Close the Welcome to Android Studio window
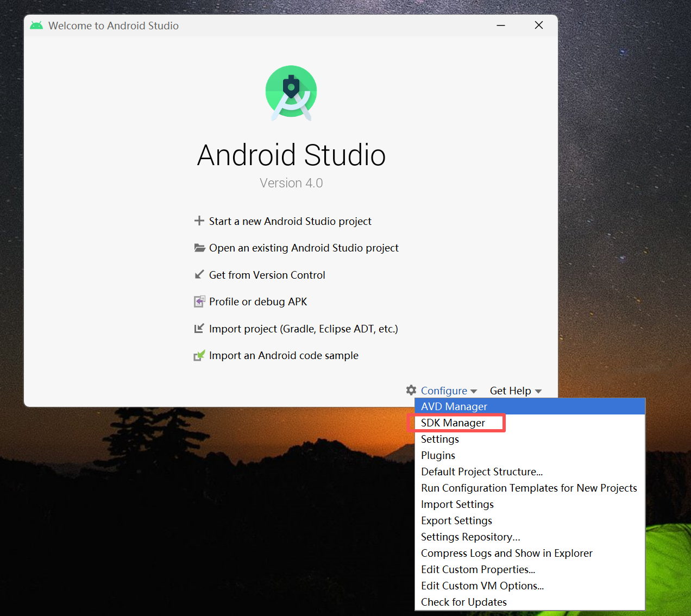Image resolution: width=691 pixels, height=616 pixels. [x=539, y=26]
